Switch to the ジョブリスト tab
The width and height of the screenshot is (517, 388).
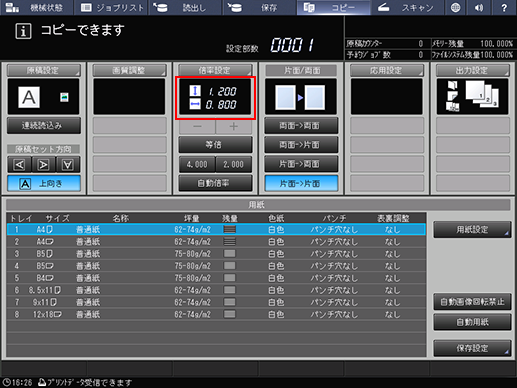pos(111,7)
